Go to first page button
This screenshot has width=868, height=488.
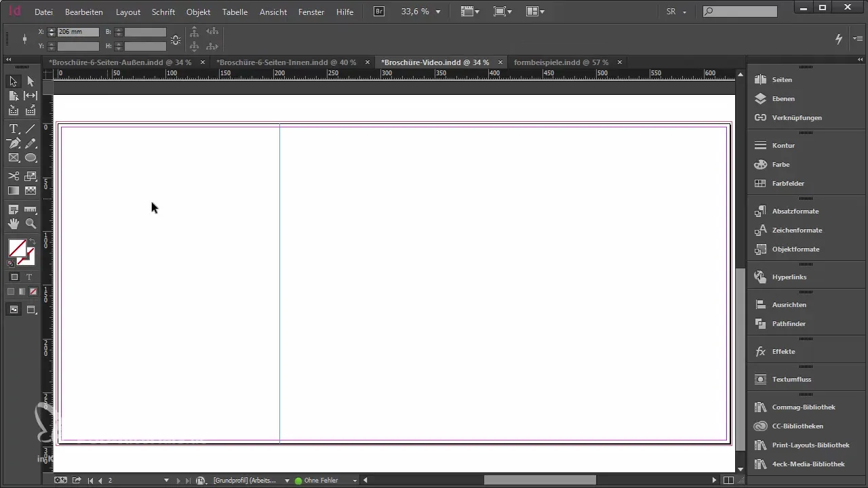pyautogui.click(x=91, y=481)
